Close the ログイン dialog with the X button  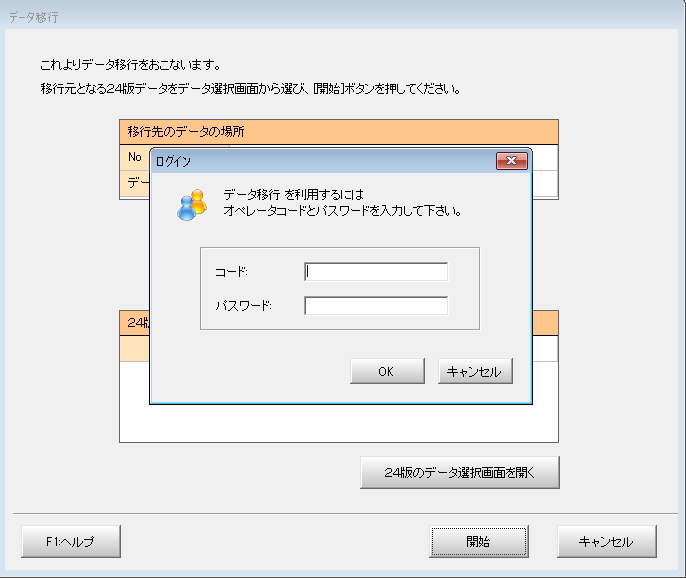coord(511,161)
